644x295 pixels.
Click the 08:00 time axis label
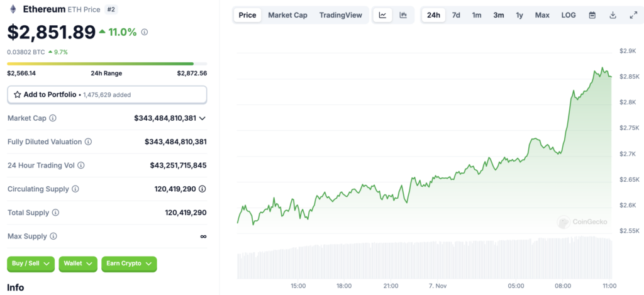click(x=563, y=286)
